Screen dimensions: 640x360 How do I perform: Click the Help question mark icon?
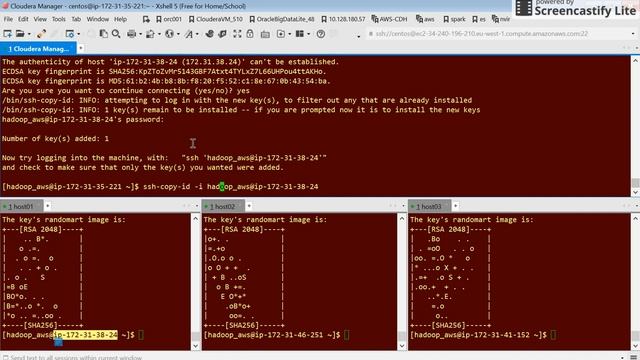[x=321, y=34]
